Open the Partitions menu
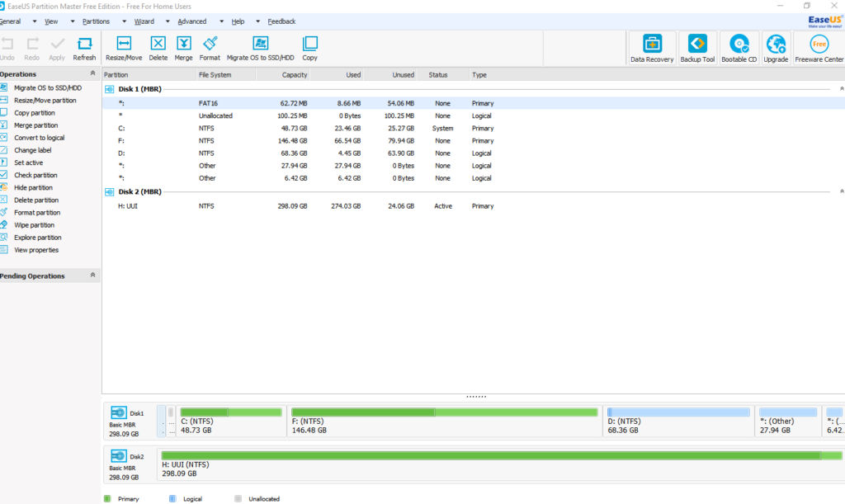The width and height of the screenshot is (845, 504). (x=96, y=21)
